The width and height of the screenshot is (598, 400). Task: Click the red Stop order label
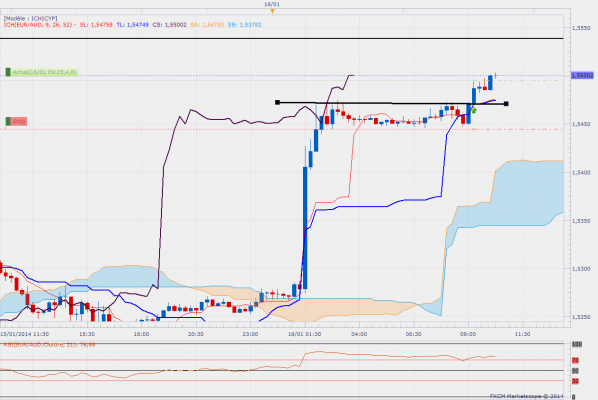coord(19,121)
